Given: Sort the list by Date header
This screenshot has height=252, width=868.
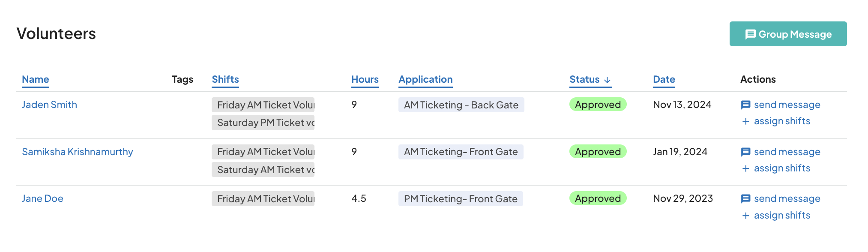Looking at the screenshot, I should coord(664,79).
